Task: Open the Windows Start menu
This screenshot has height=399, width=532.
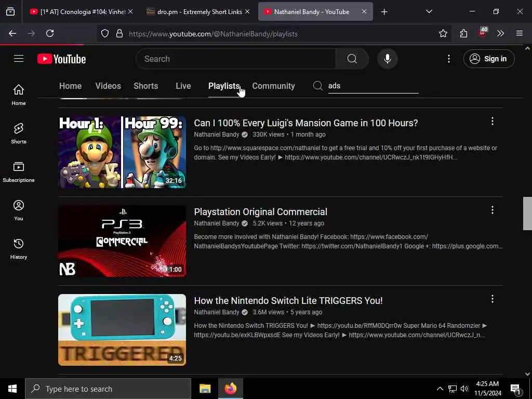Action: pyautogui.click(x=12, y=389)
